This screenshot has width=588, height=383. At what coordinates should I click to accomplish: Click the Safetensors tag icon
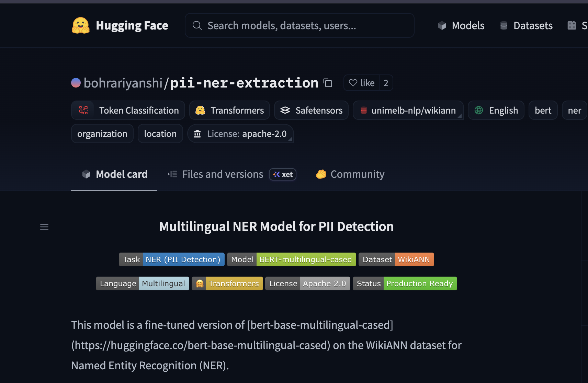(285, 110)
